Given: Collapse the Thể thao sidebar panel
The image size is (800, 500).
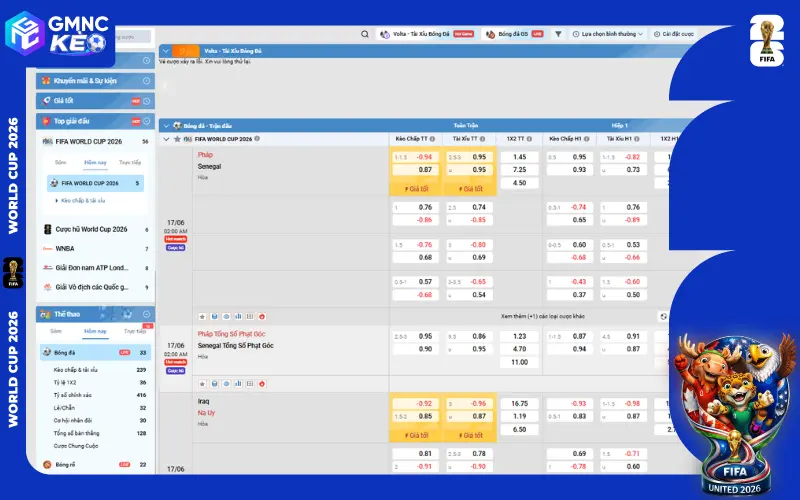Looking at the screenshot, I should point(146,314).
